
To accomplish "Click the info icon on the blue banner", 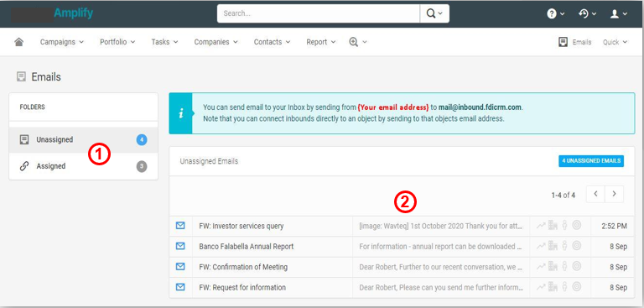I will point(181,113).
